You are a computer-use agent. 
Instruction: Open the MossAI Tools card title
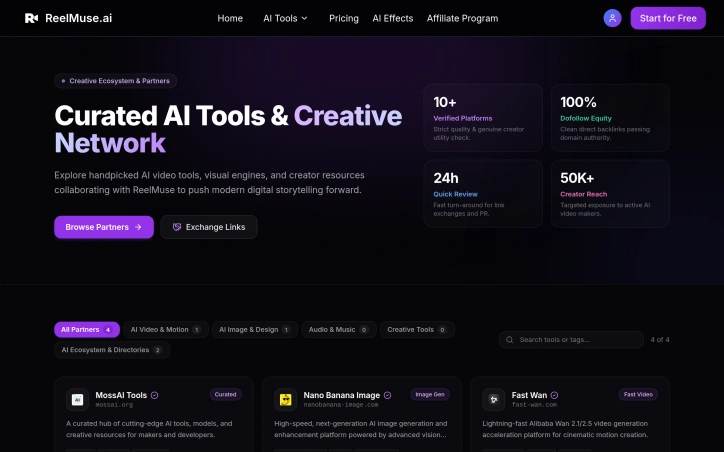click(x=121, y=395)
